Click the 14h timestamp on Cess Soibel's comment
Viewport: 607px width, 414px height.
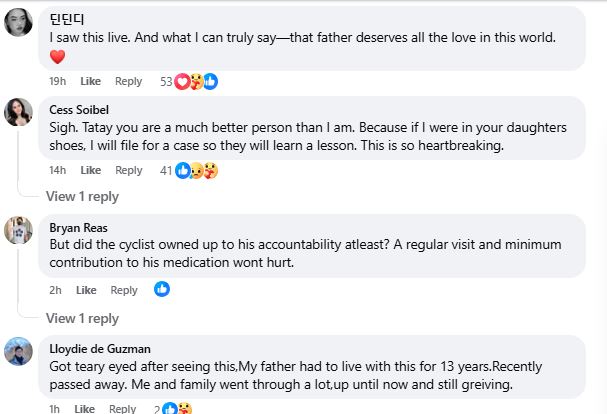(x=57, y=171)
